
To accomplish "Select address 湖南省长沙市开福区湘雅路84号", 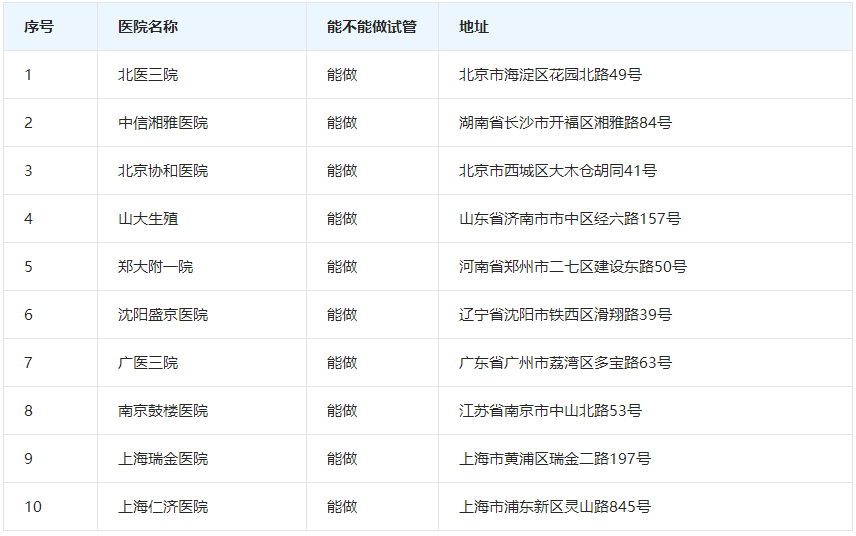I will coord(565,123).
